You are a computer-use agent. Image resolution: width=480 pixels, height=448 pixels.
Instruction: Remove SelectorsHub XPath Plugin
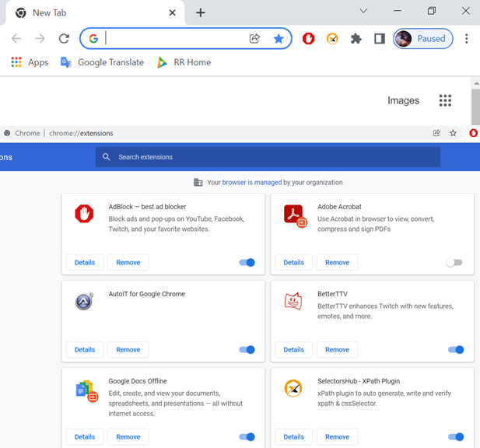337,436
